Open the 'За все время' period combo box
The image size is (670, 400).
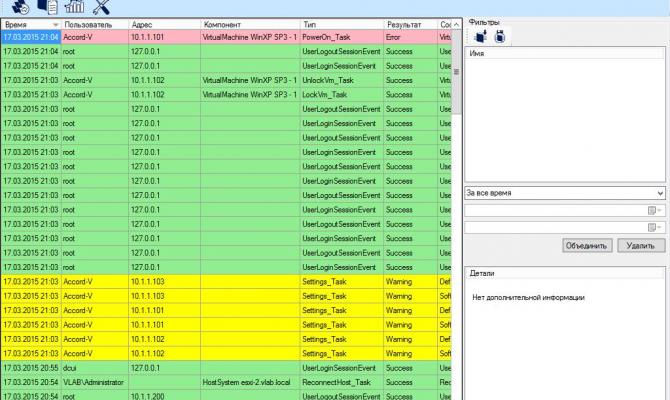point(565,193)
